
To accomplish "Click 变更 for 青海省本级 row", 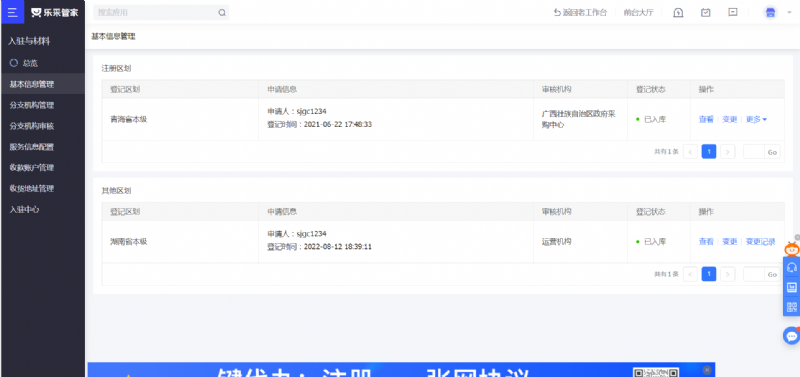I will tap(730, 119).
